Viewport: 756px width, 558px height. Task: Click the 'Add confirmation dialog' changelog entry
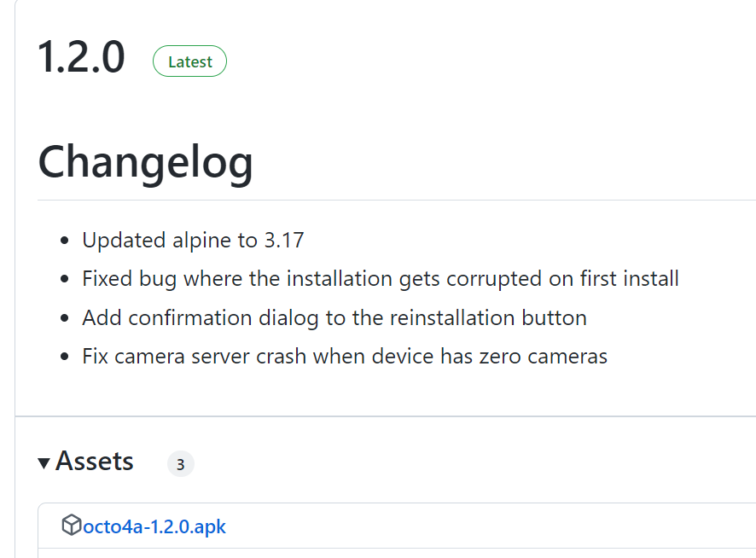coord(334,318)
